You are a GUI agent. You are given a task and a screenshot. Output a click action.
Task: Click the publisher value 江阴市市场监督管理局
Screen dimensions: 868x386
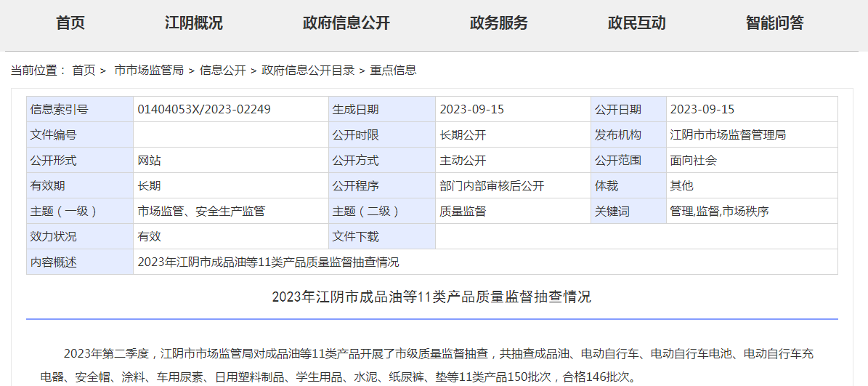tap(728, 135)
